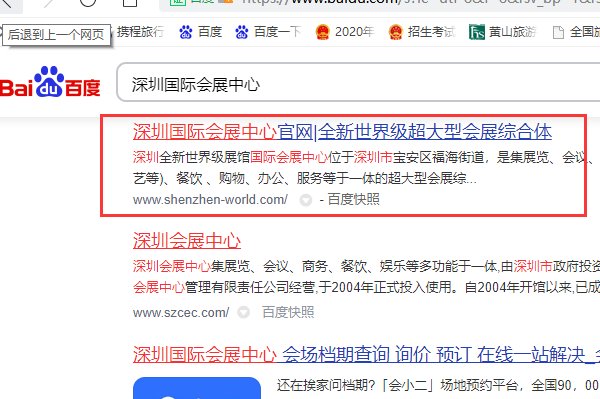Viewport: 600px width, 399px height.
Task: Open 百度快照 of shenzhen-world result
Action: [x=354, y=199]
